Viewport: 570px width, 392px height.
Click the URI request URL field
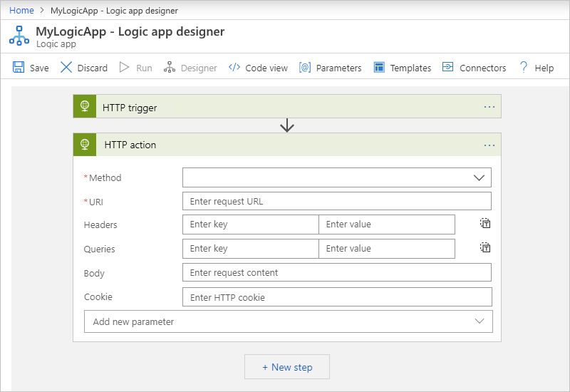336,201
